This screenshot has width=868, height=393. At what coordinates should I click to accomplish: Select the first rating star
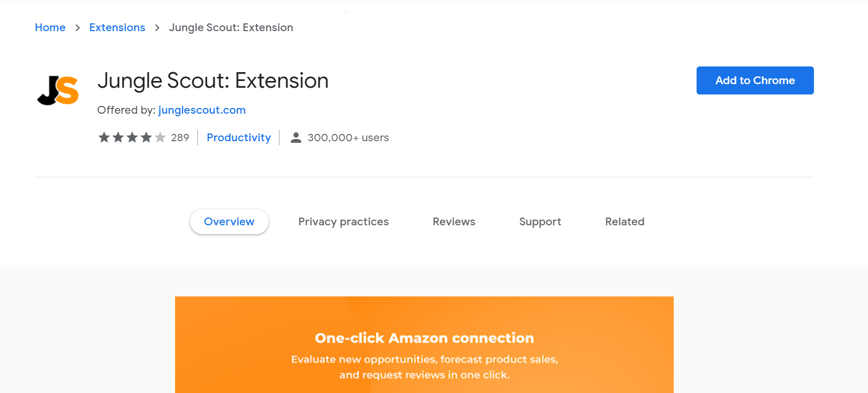click(x=104, y=137)
